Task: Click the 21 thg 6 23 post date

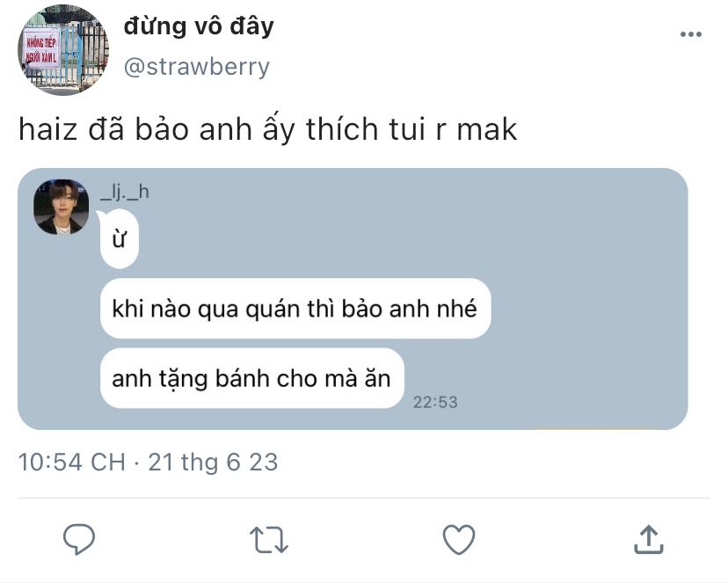Action: coord(213,462)
